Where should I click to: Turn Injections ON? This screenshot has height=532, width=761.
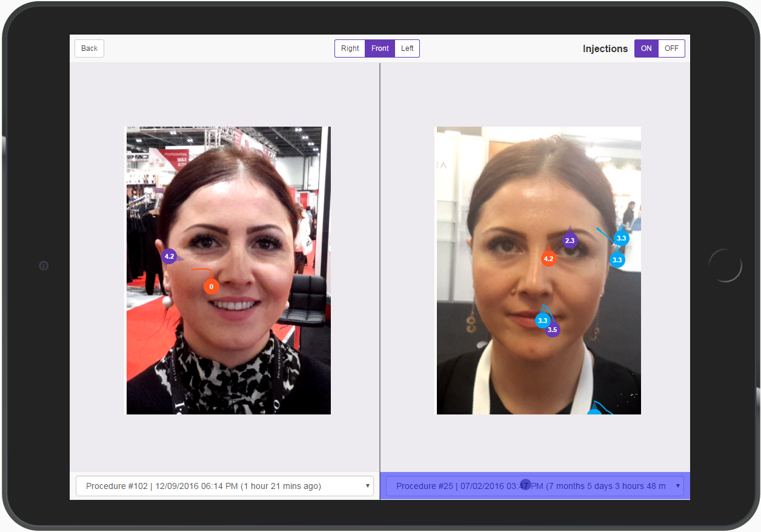tap(646, 48)
